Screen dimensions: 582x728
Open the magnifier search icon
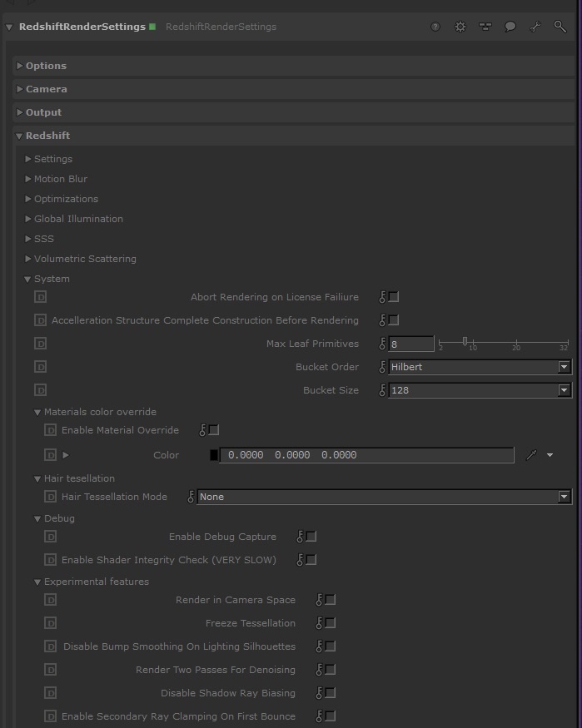[x=560, y=27]
